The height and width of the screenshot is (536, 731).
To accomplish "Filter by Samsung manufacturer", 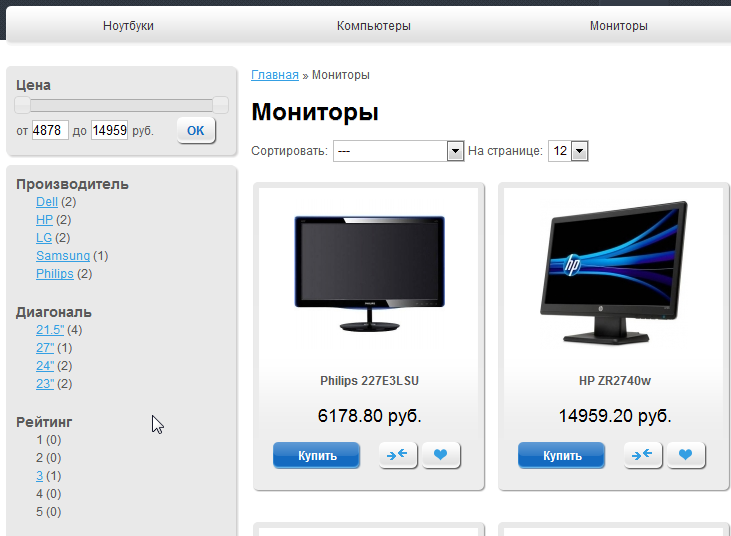I will tap(63, 256).
